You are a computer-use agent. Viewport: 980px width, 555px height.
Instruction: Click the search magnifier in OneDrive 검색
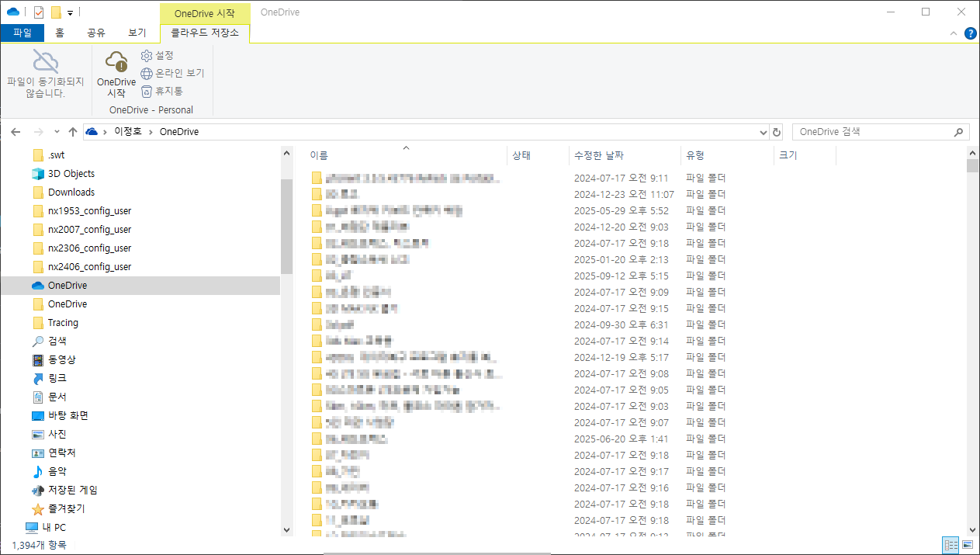tap(959, 131)
